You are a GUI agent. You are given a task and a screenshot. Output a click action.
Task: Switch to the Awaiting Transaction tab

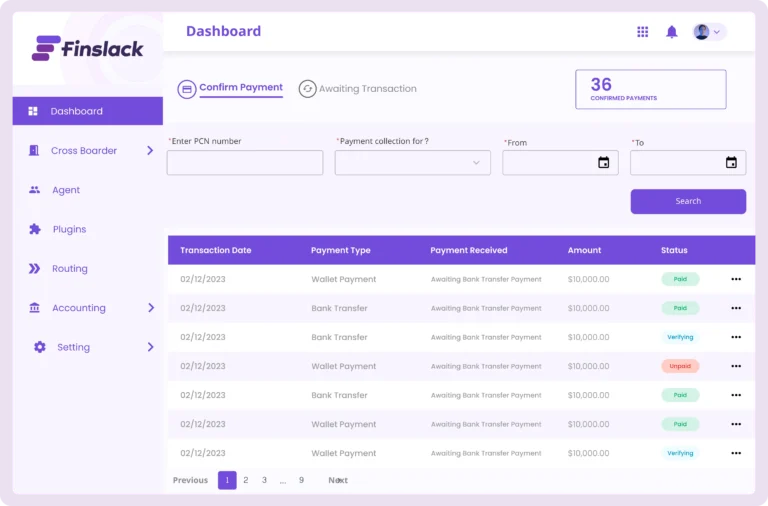coord(358,89)
